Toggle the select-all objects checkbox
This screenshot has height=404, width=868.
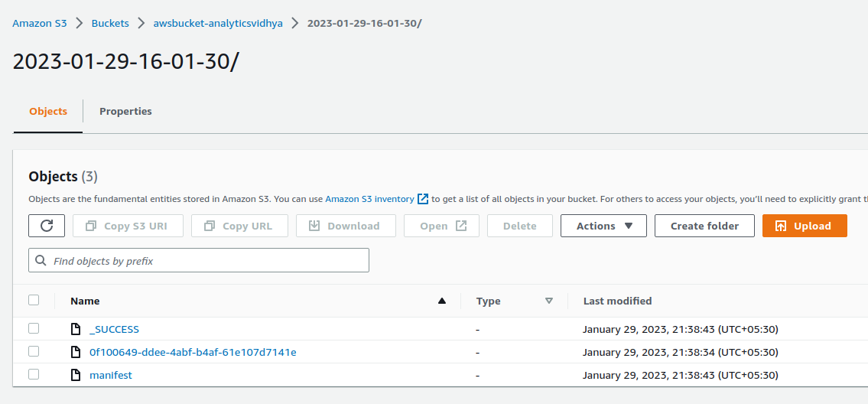pyautogui.click(x=34, y=301)
